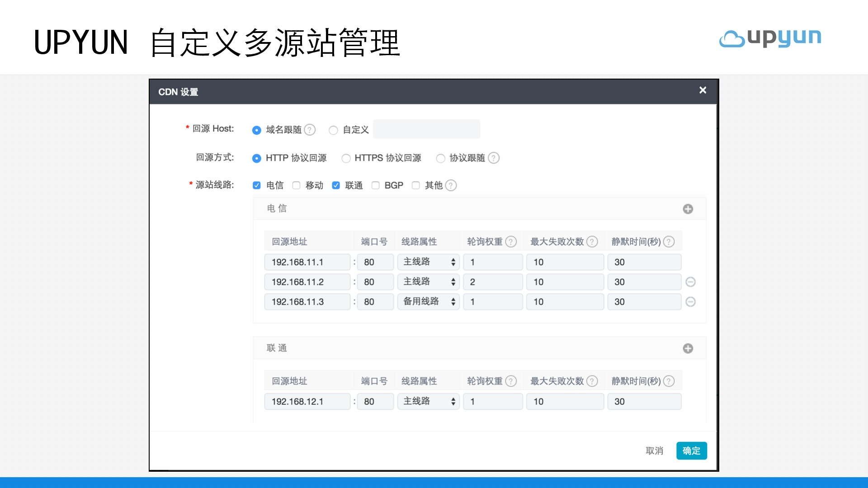Image resolution: width=868 pixels, height=488 pixels.
Task: Choose HTTP 协议回源 option
Action: 257,158
